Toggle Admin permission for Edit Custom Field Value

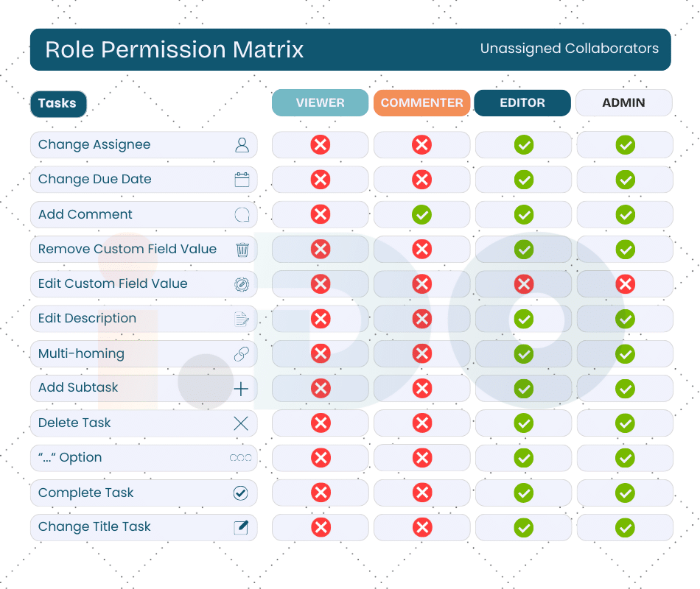pyautogui.click(x=625, y=284)
